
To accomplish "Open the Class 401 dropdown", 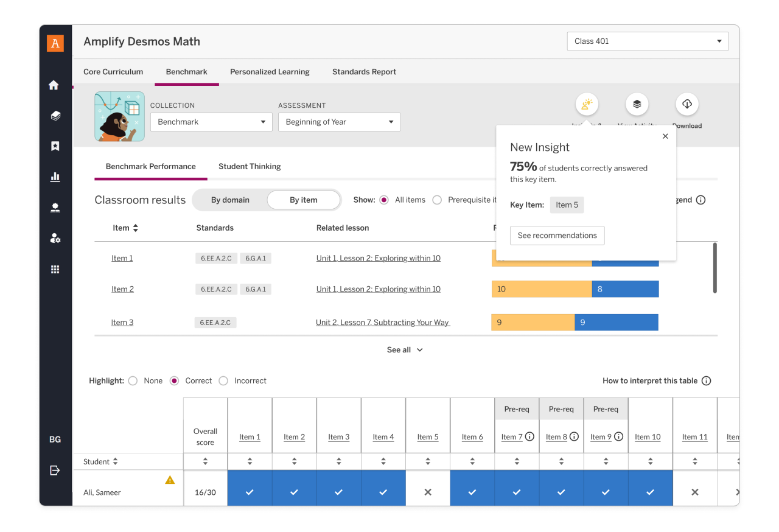I will coord(648,41).
